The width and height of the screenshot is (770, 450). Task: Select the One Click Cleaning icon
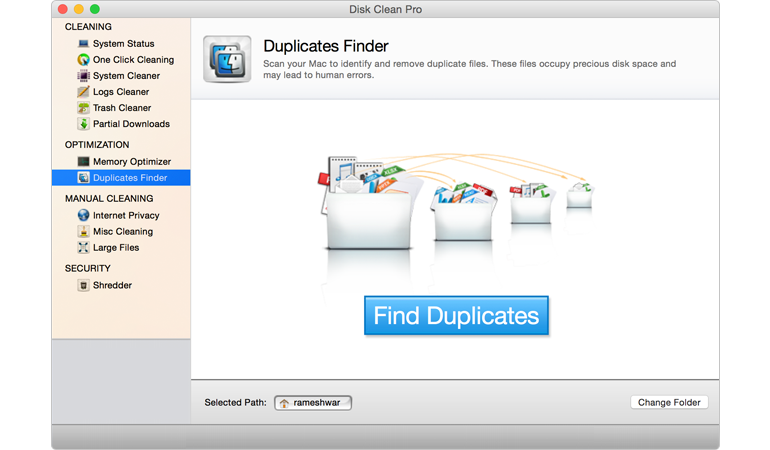click(x=84, y=60)
